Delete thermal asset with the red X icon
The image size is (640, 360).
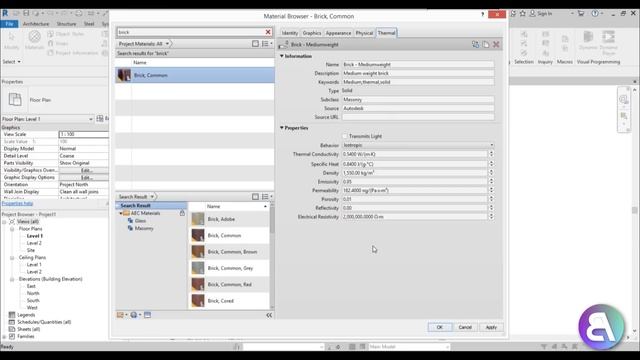(496, 44)
